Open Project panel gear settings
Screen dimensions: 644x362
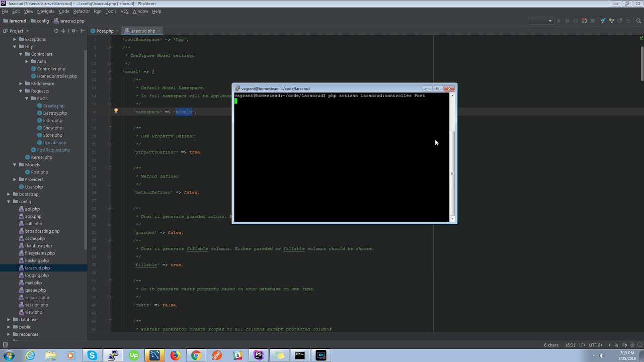73,31
